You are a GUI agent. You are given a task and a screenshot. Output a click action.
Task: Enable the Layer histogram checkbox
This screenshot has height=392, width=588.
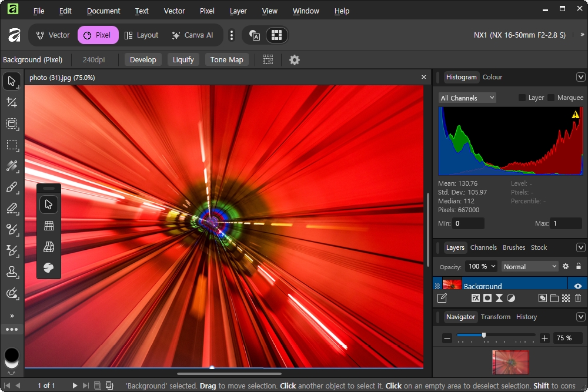[x=522, y=98]
